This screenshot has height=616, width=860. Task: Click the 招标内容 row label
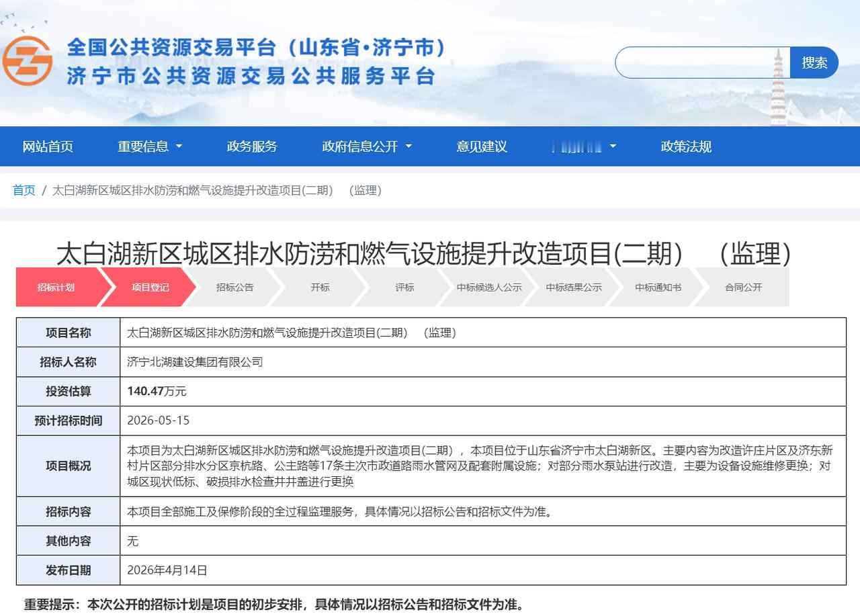point(69,511)
